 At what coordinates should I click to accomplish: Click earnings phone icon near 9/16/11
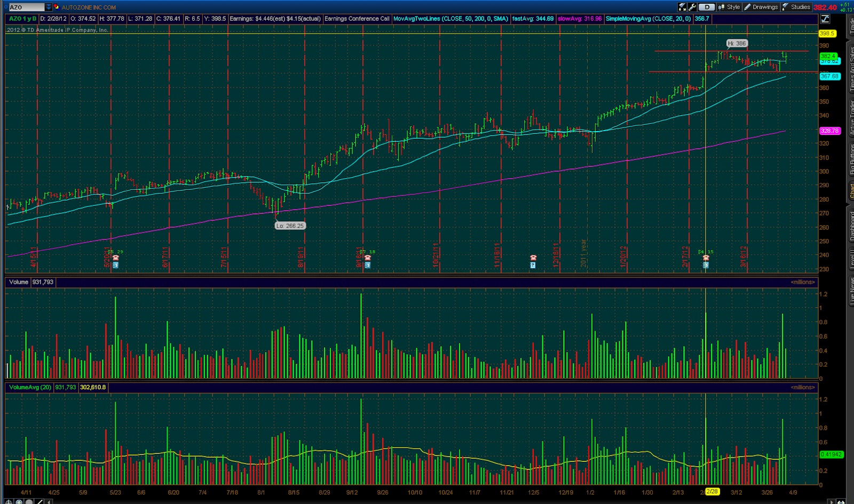(367, 258)
